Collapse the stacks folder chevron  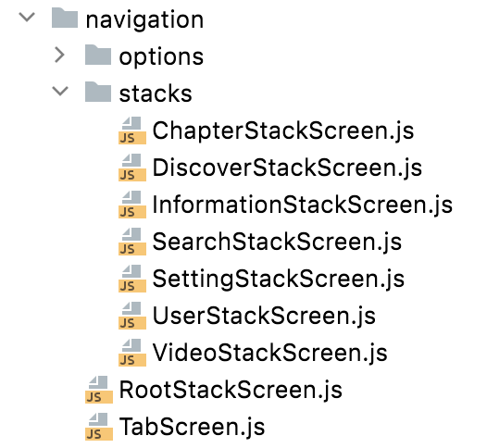(x=60, y=91)
